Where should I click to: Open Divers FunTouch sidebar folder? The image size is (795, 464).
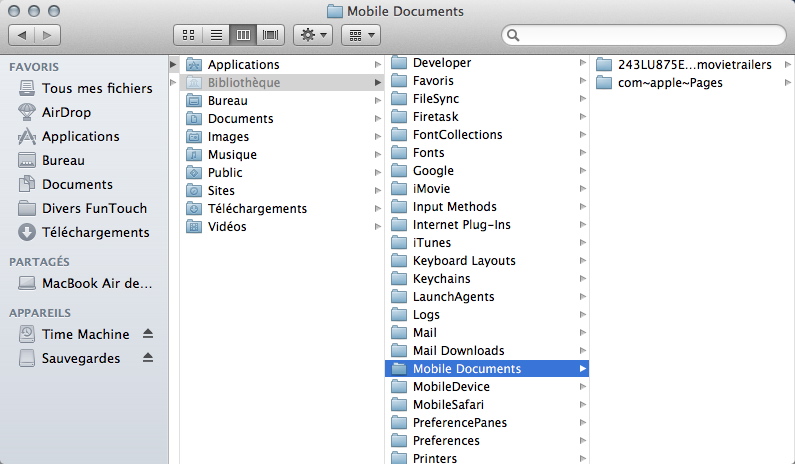[84, 208]
